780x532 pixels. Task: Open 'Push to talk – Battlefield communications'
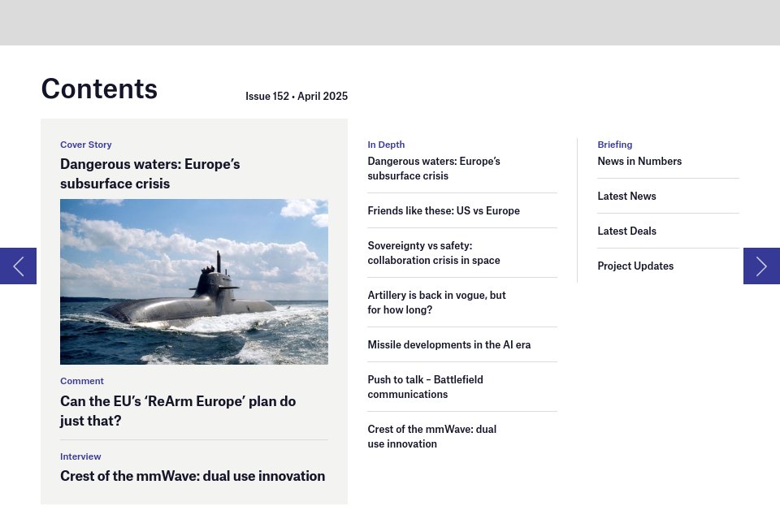pyautogui.click(x=425, y=387)
